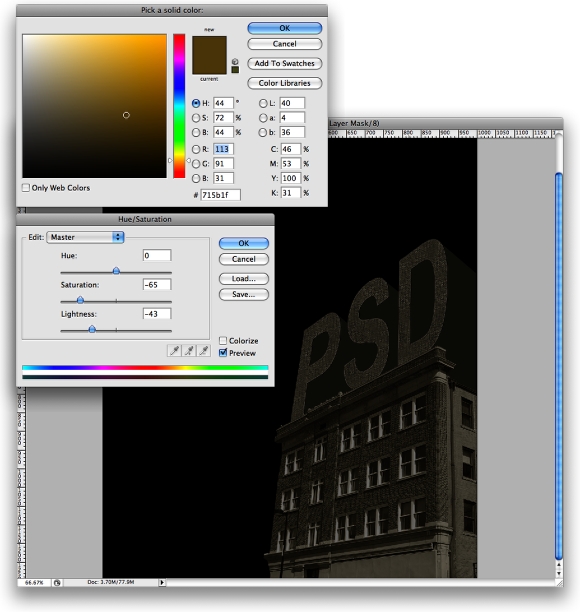Viewport: 580px width, 612px height.
Task: Click the Hue value field showing 0
Action: (157, 256)
